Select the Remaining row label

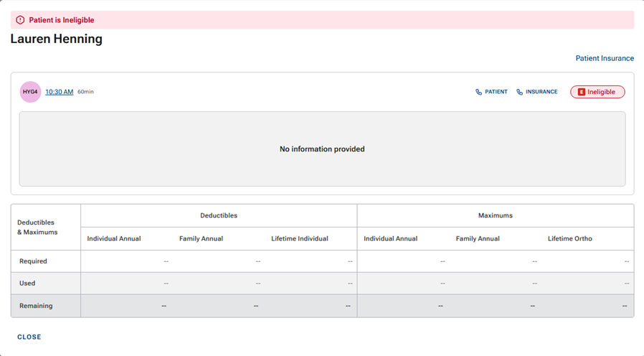pyautogui.click(x=36, y=306)
